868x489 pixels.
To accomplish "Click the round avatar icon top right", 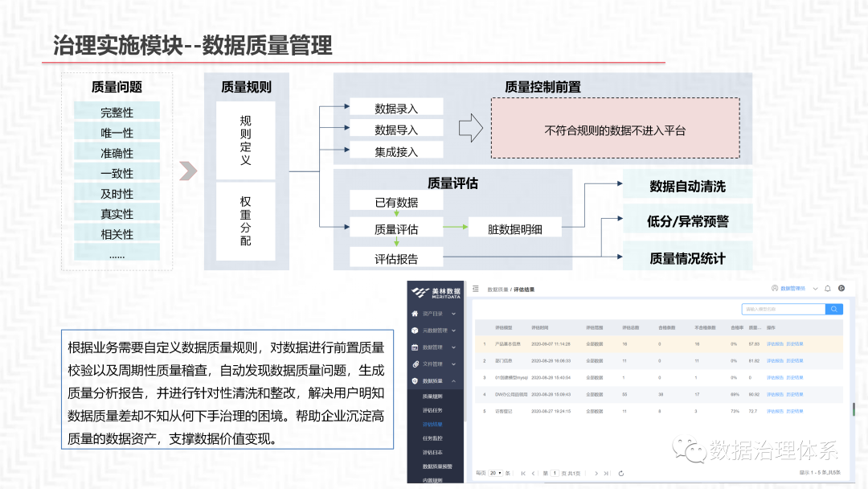I will point(841,290).
